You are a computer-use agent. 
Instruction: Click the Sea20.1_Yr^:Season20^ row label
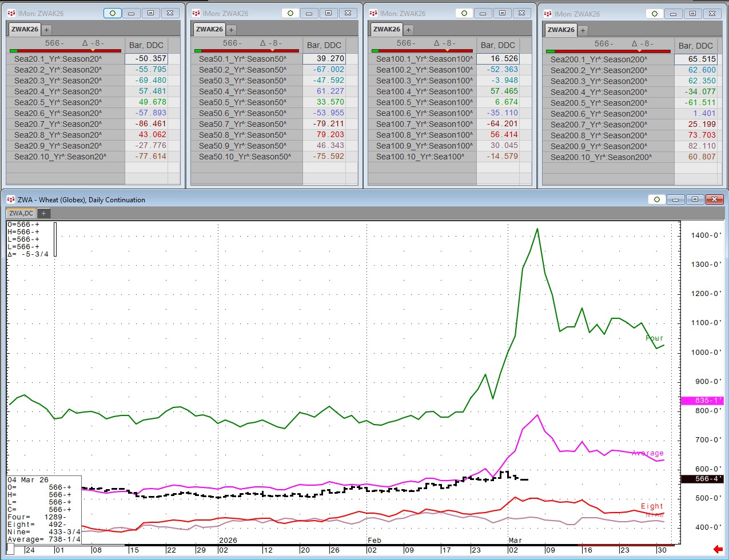click(58, 58)
